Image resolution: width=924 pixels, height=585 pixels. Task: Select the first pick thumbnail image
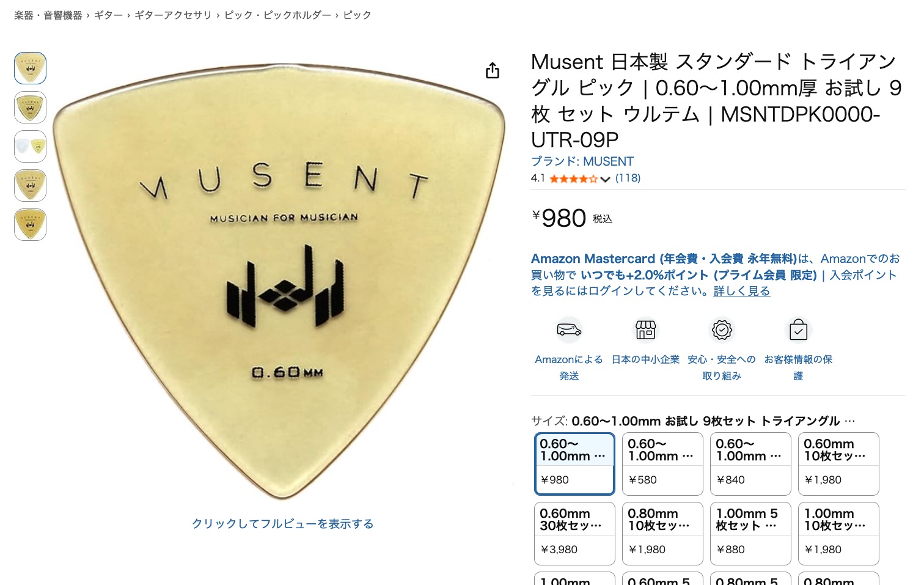[x=30, y=68]
